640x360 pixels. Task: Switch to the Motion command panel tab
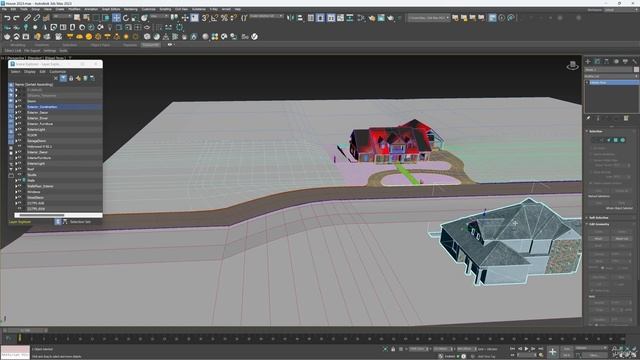tap(616, 61)
